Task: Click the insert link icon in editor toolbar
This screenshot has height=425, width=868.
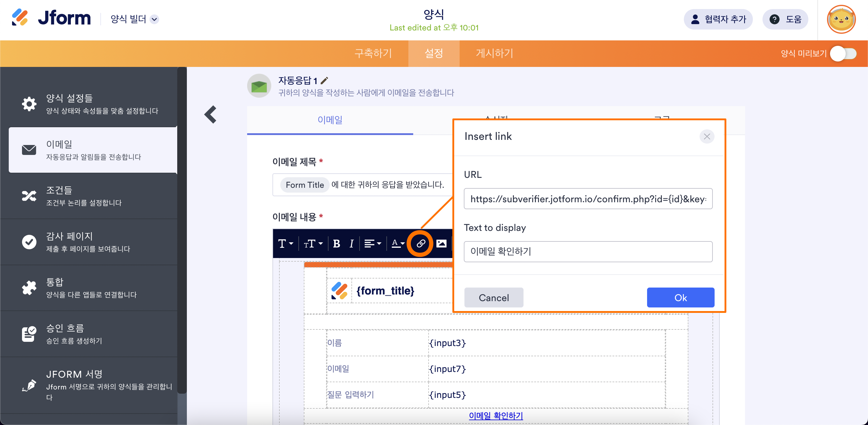Action: tap(420, 243)
